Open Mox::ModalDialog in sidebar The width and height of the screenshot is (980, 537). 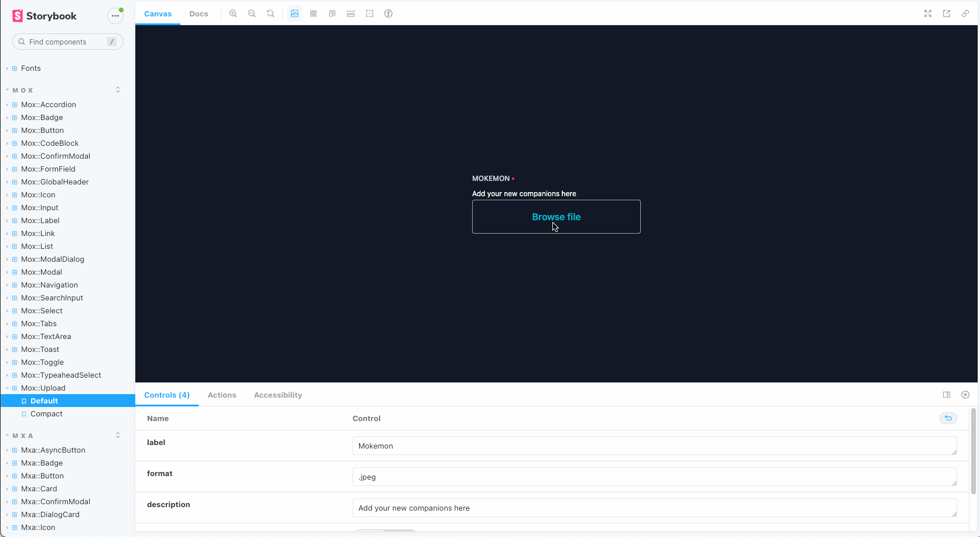[53, 259]
